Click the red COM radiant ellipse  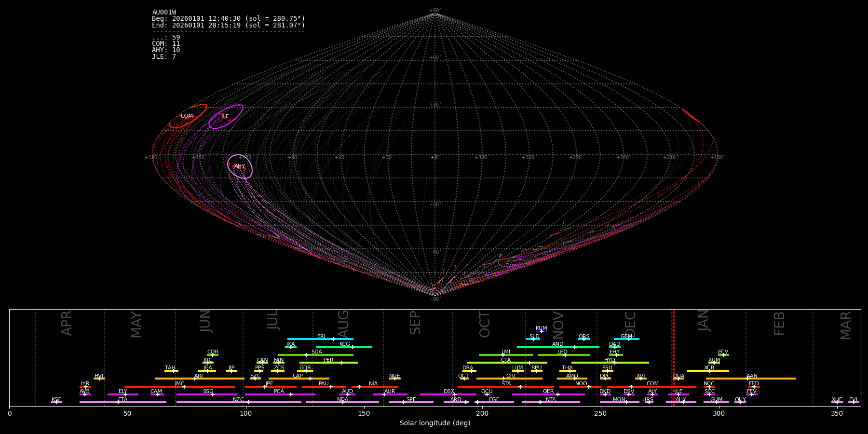tap(188, 116)
